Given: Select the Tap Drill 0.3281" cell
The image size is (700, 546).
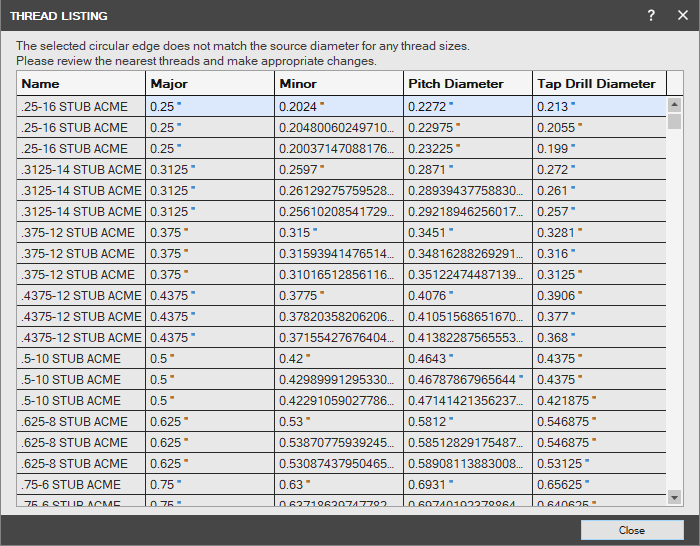Looking at the screenshot, I should pos(600,233).
